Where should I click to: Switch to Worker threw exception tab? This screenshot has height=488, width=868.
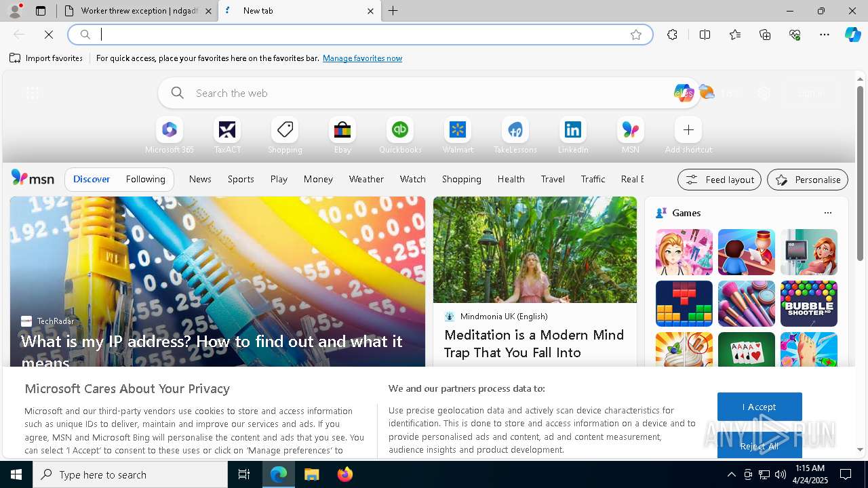tap(138, 11)
